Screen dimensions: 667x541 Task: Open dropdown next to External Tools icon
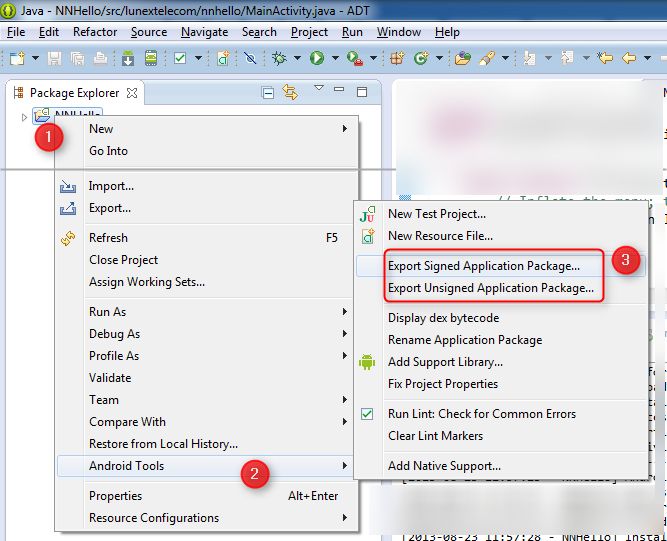coord(373,58)
